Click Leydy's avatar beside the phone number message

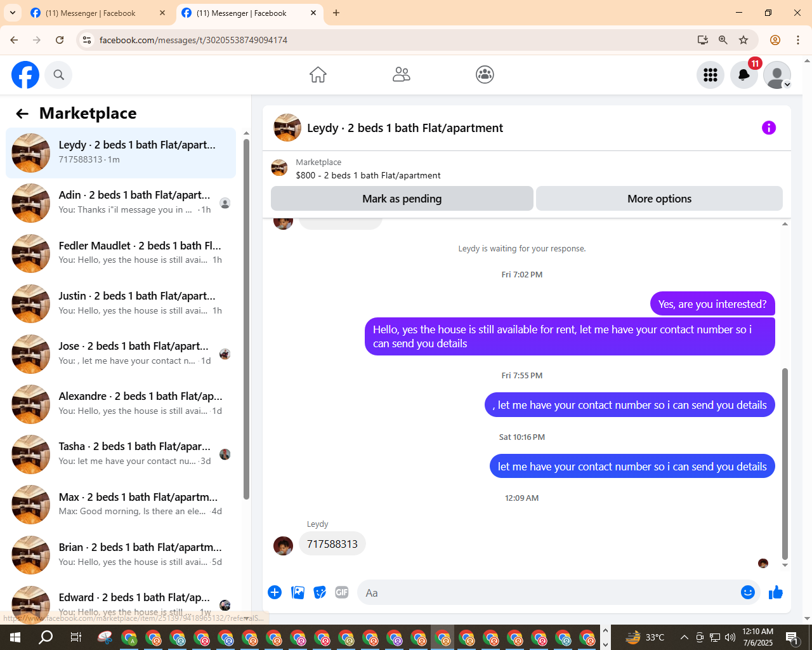pyautogui.click(x=283, y=546)
